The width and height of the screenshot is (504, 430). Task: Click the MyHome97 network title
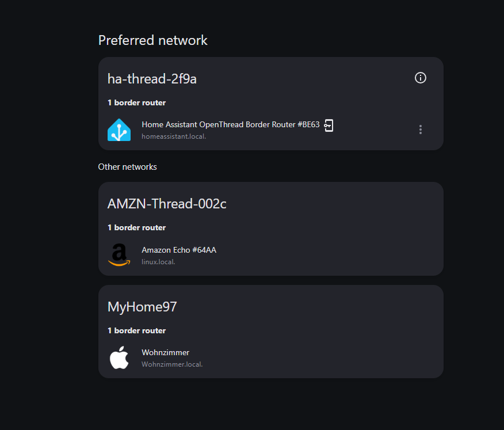click(x=142, y=307)
